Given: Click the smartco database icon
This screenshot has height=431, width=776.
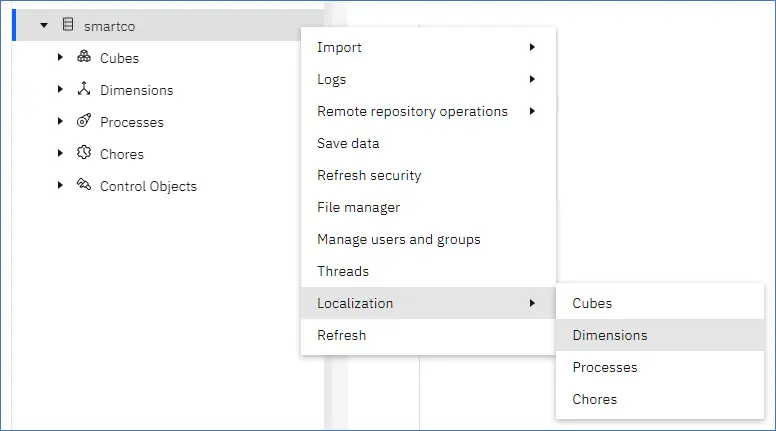Looking at the screenshot, I should pyautogui.click(x=68, y=24).
